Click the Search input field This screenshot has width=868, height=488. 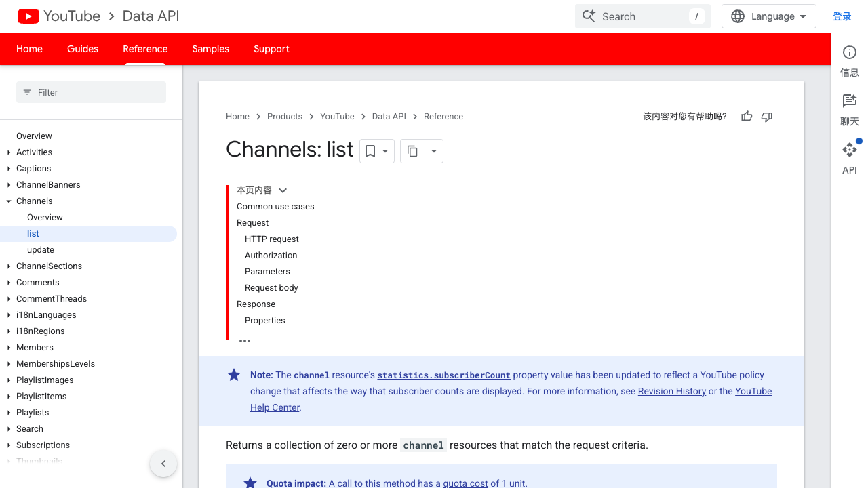(643, 16)
